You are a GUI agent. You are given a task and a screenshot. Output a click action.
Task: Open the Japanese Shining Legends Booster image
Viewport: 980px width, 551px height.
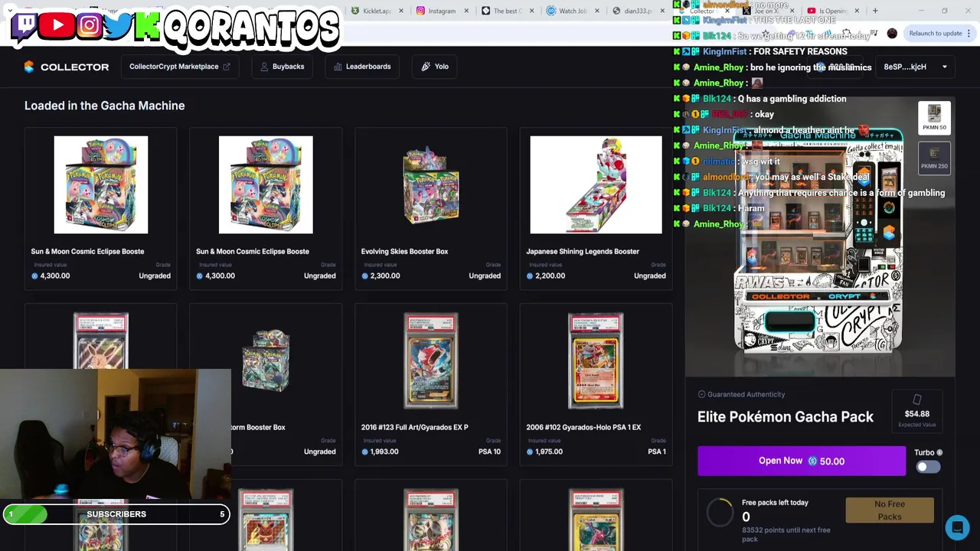[x=596, y=185]
